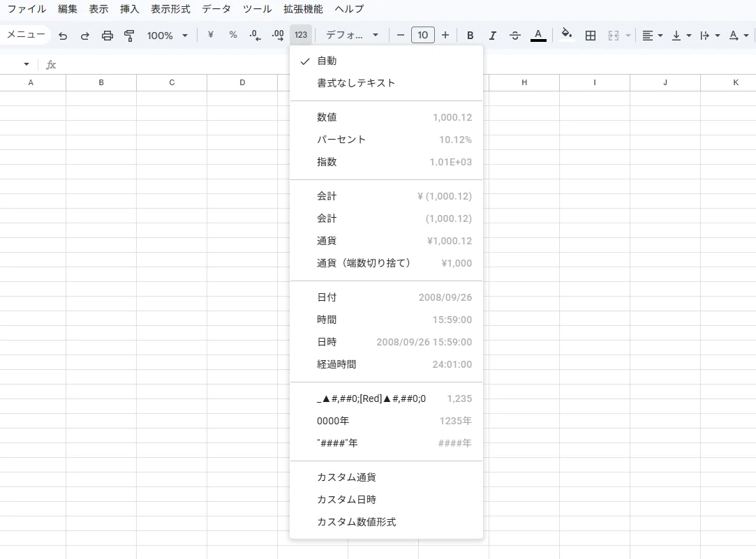Open the borders icon

pos(590,35)
